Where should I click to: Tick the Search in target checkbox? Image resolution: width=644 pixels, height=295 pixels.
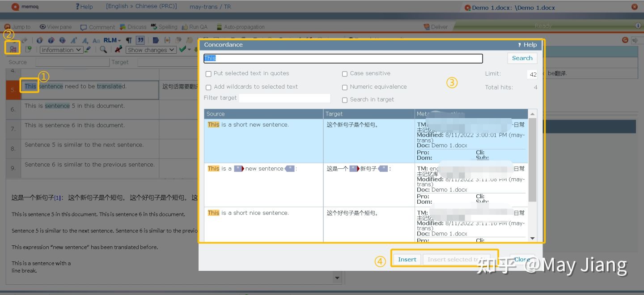tap(345, 100)
